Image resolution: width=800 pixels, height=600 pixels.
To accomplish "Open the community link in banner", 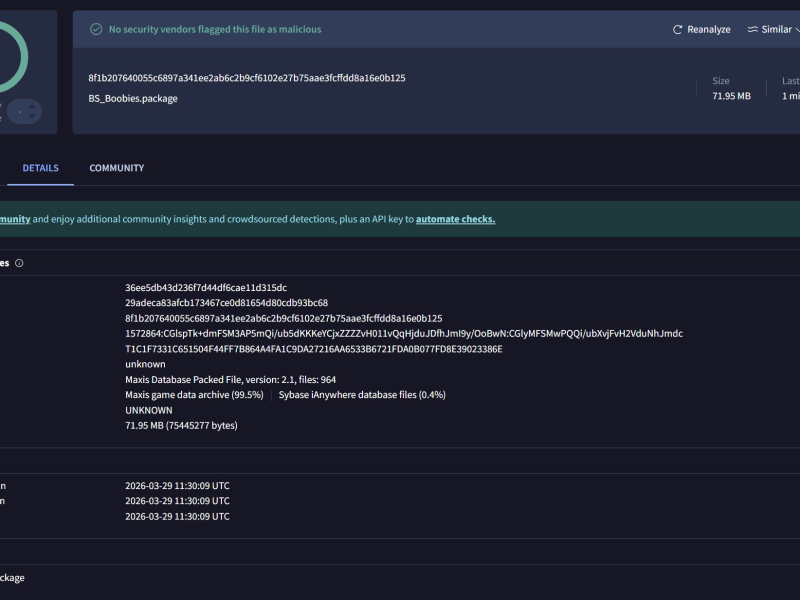I will pyautogui.click(x=14, y=219).
